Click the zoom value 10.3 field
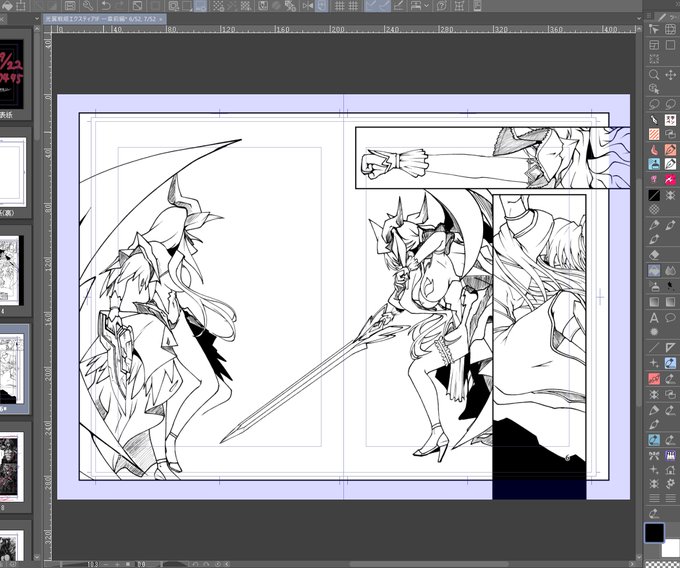680x568 pixels. [92, 564]
